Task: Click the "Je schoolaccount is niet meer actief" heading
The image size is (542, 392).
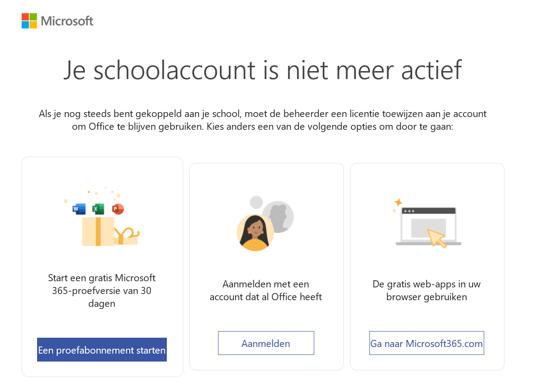Action: pos(263,70)
